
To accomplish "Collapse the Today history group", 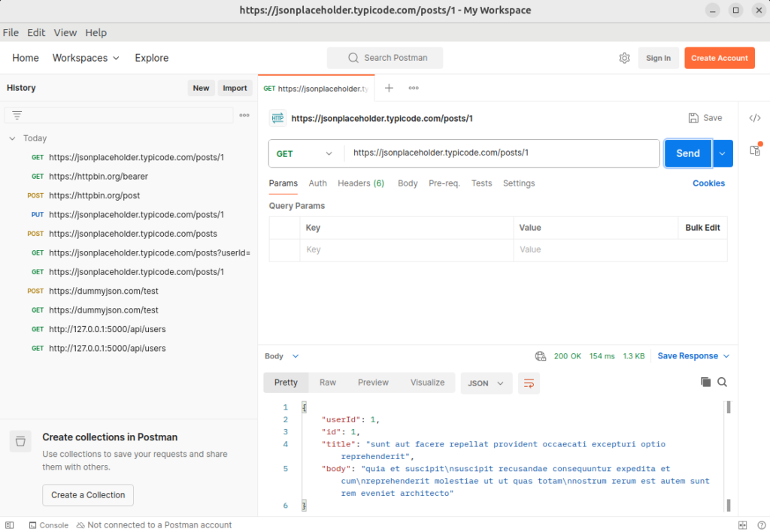I will point(12,138).
